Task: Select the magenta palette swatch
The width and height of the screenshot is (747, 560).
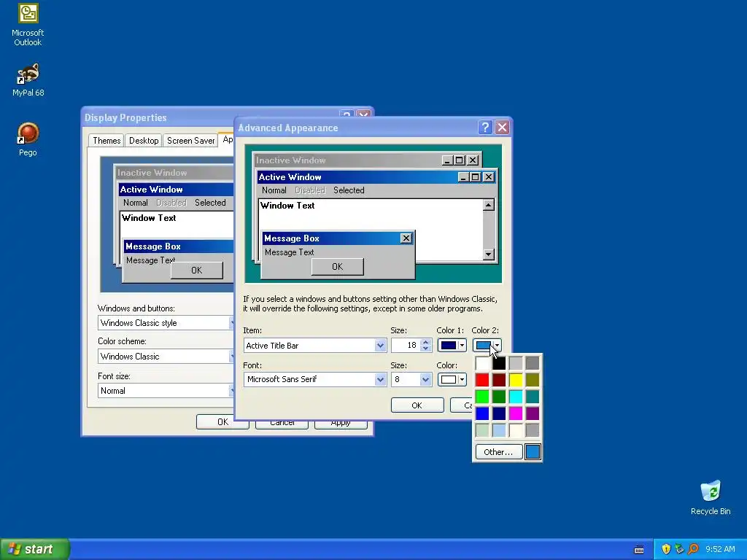Action: (x=516, y=413)
